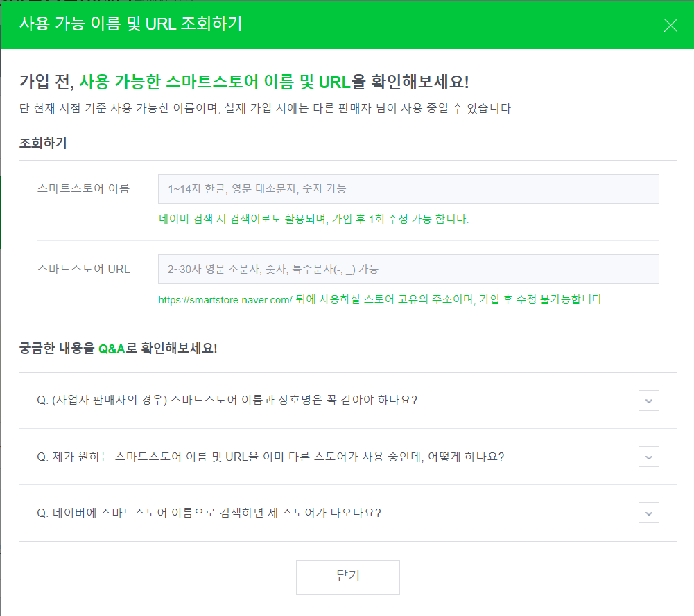
Task: Expand the 제 스토어가 나오나요 question chevron
Action: (648, 513)
